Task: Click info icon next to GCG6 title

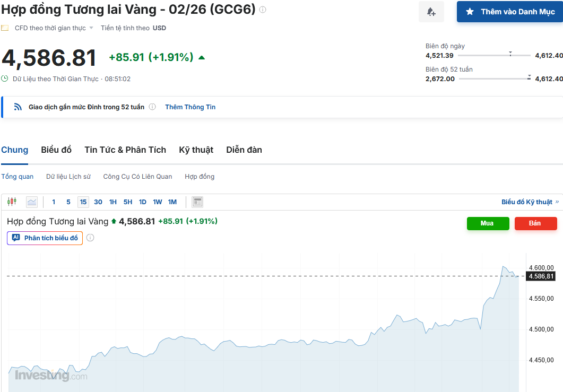Action: pos(263,10)
